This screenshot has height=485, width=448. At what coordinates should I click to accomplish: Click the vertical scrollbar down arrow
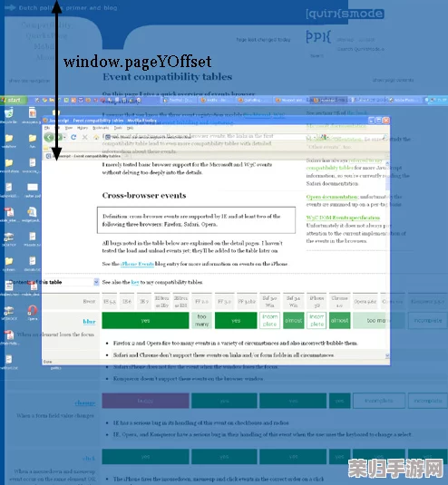pos(387,355)
